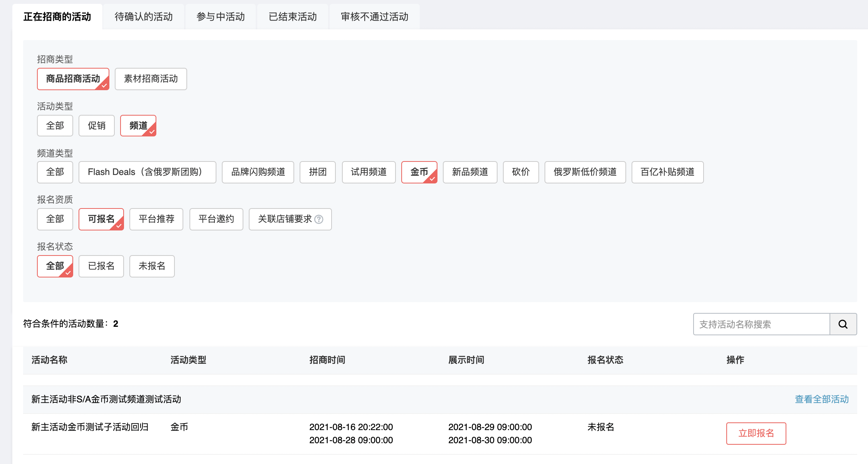Image resolution: width=868 pixels, height=464 pixels.
Task: Go to the 参与中活动 tab
Action: [221, 17]
